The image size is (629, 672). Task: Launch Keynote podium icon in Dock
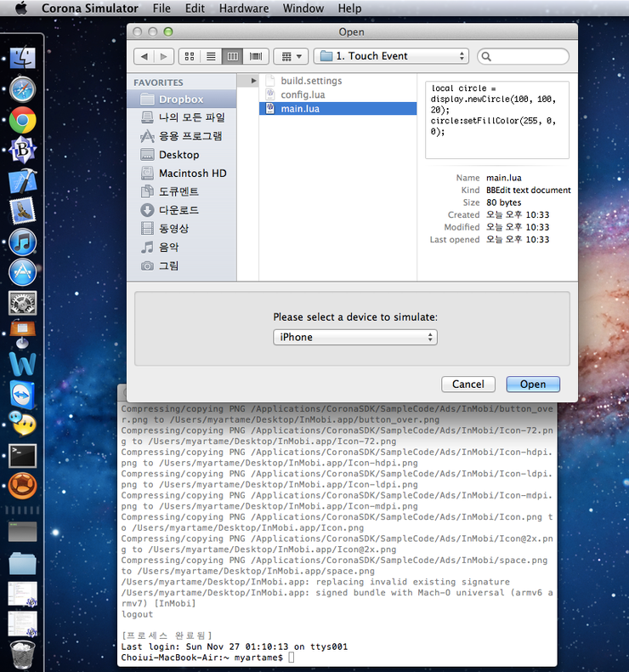click(22, 333)
